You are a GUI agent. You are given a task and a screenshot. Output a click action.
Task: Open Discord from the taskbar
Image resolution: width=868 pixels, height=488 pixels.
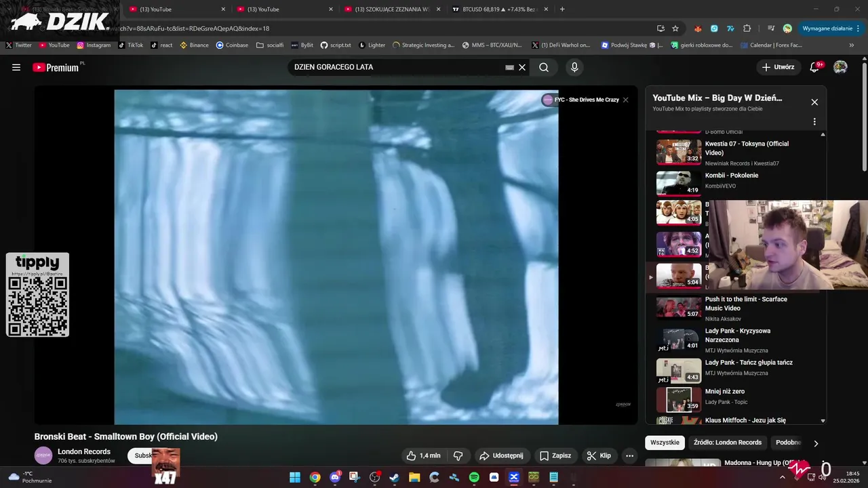click(x=334, y=477)
